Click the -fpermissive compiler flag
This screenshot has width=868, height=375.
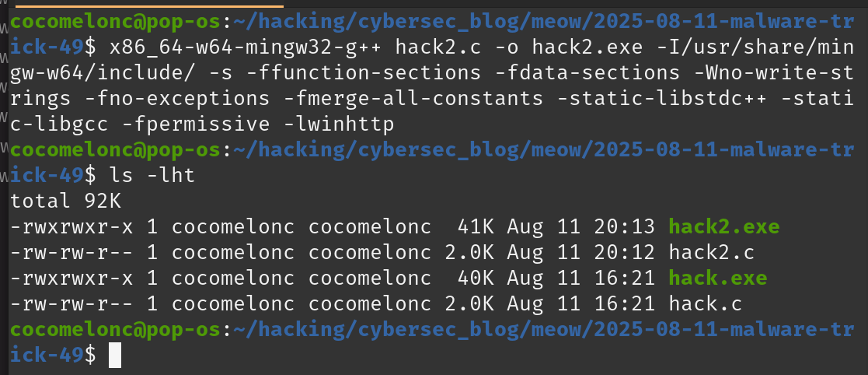click(x=195, y=124)
